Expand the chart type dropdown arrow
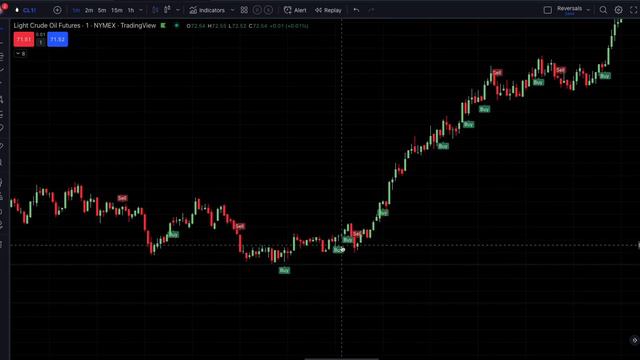The width and height of the screenshot is (640, 360). click(178, 10)
